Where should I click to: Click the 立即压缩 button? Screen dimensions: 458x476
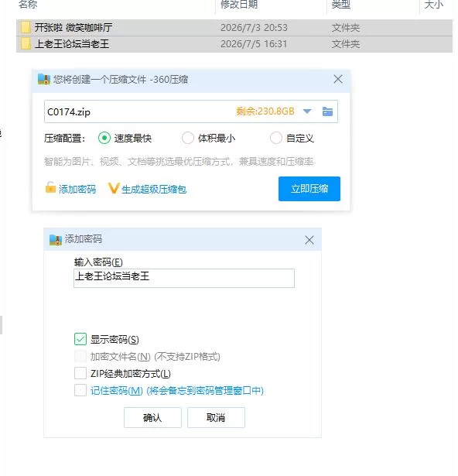(x=309, y=189)
